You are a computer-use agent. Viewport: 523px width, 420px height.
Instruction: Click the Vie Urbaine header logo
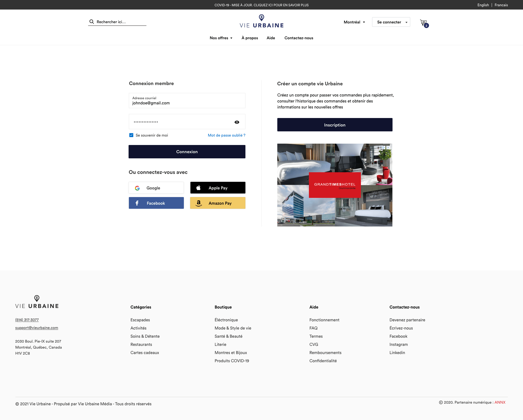click(261, 21)
